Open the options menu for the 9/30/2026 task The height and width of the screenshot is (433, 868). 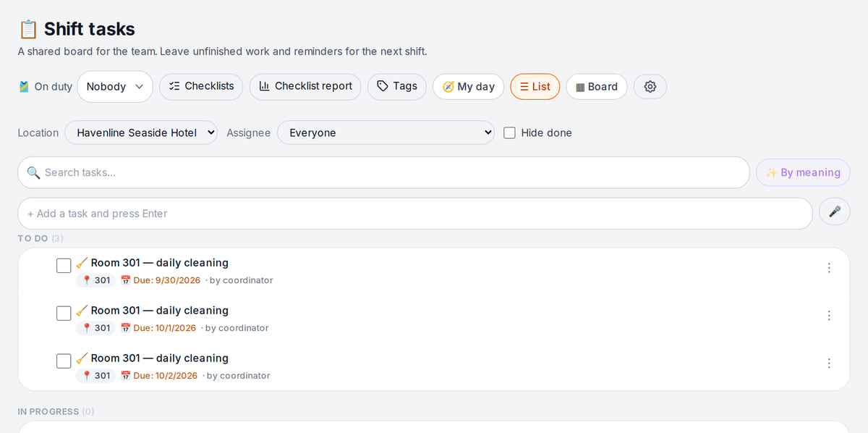[x=829, y=268]
